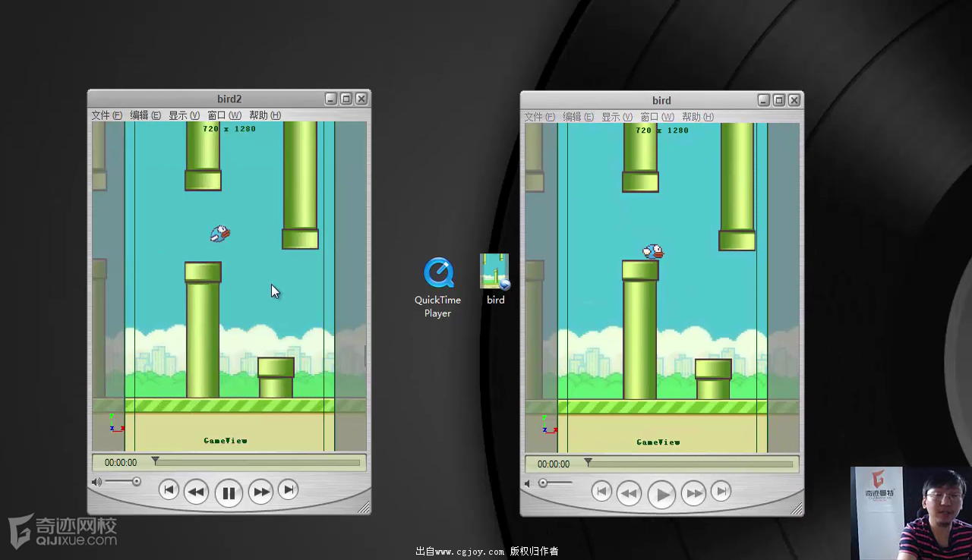
Task: Skip to end in bird window
Action: click(721, 492)
